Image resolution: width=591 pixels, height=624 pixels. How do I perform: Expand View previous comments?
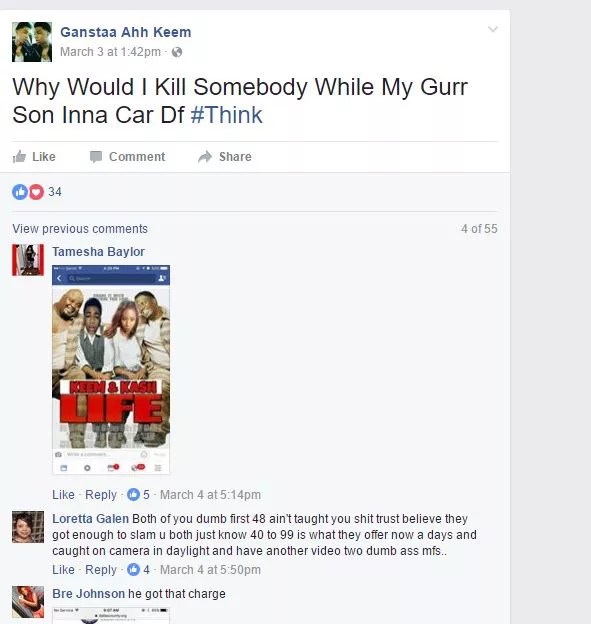pyautogui.click(x=80, y=229)
